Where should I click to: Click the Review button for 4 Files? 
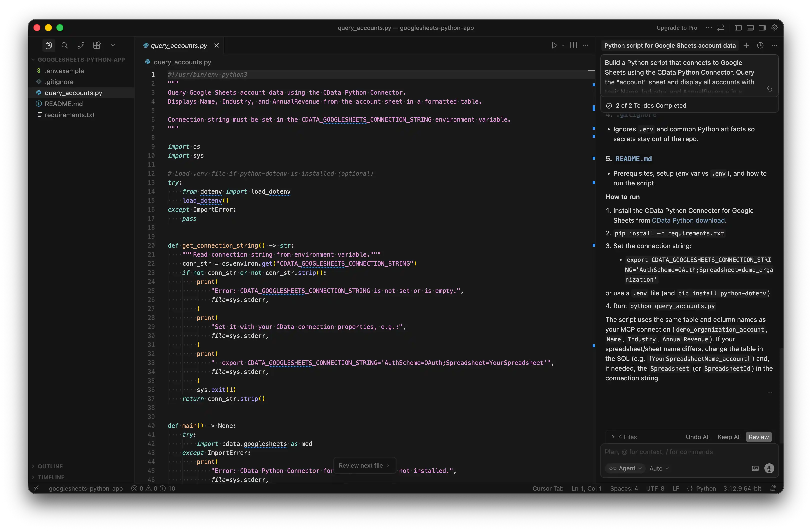[x=759, y=437]
